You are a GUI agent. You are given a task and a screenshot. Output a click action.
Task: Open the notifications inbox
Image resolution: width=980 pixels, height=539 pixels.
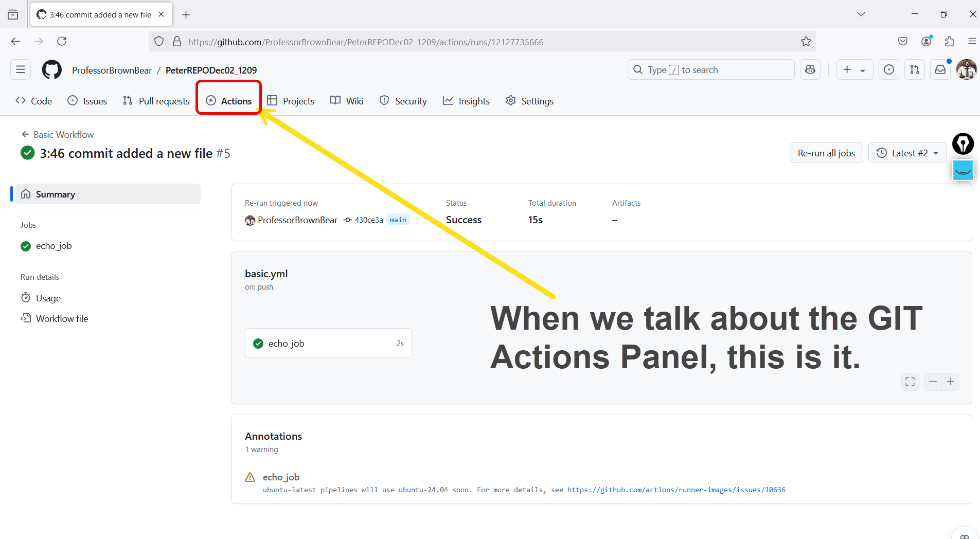tap(940, 69)
